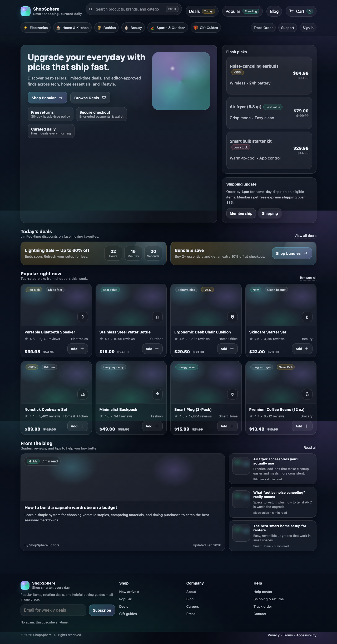Click the plus icon on Skincare Starter Set

click(x=307, y=349)
